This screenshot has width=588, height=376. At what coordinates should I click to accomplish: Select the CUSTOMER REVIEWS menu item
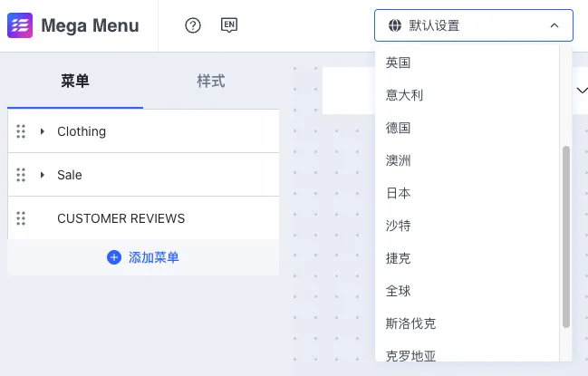[x=120, y=218]
